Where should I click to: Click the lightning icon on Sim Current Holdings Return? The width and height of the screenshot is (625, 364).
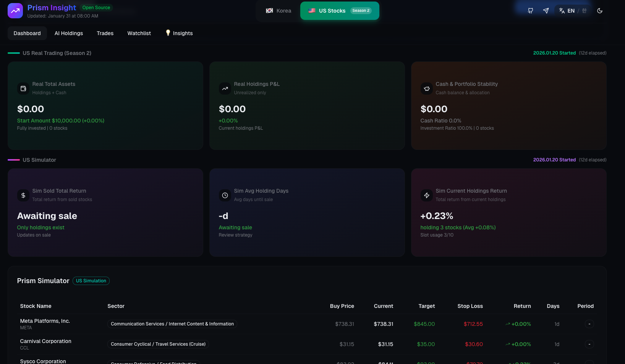427,195
